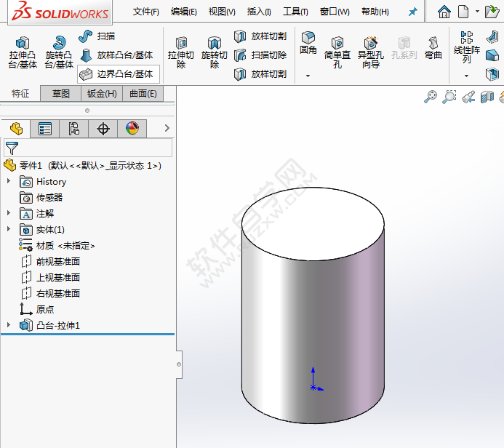This screenshot has width=504, height=448.
Task: Pin the menu bar with pushpin
Action: coord(412,12)
